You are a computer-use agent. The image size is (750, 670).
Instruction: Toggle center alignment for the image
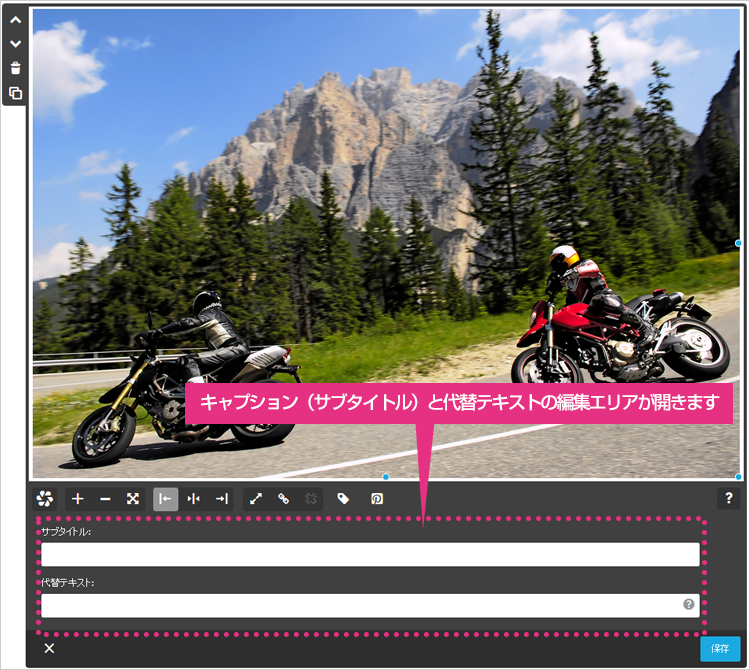(194, 499)
